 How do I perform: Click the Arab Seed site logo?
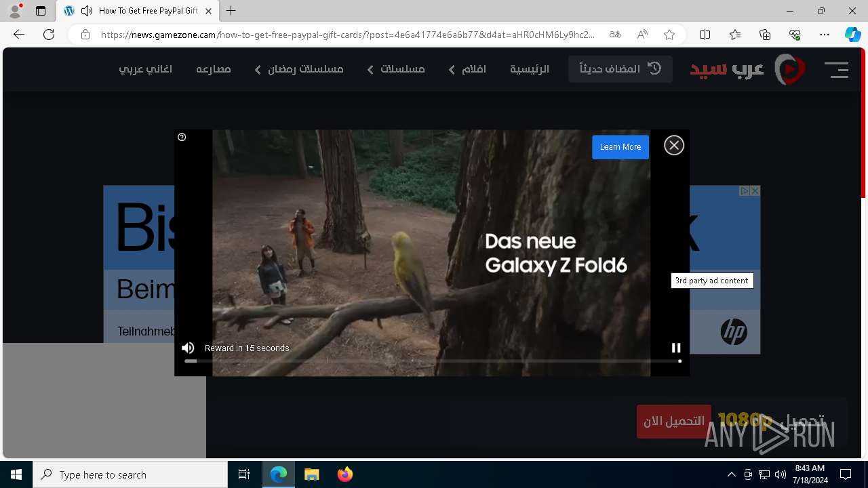[x=748, y=69]
